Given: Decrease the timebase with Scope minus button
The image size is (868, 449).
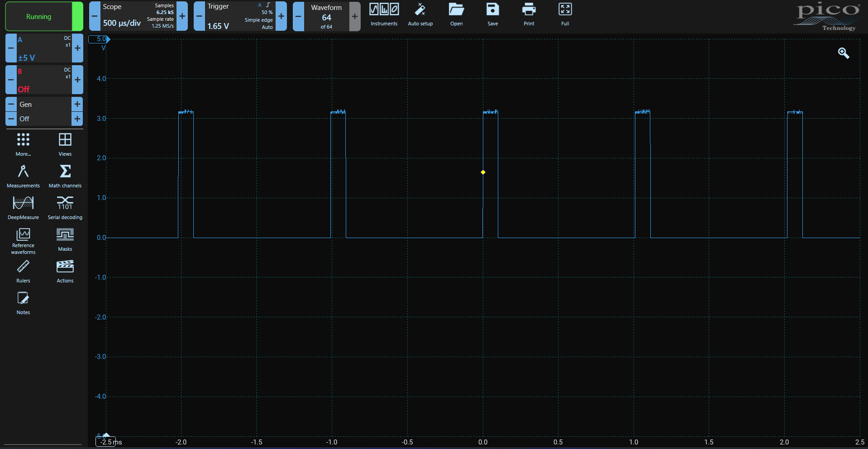Looking at the screenshot, I should (95, 16).
